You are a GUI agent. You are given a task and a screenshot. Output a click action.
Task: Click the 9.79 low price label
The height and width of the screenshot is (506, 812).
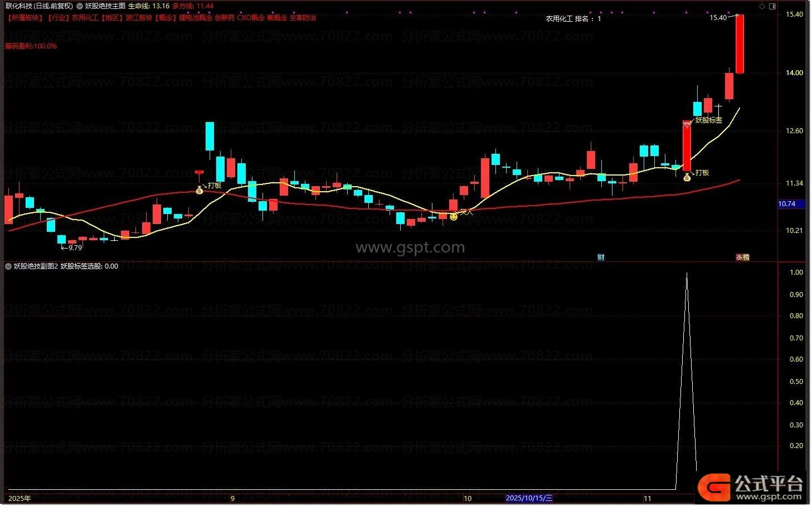(75, 247)
